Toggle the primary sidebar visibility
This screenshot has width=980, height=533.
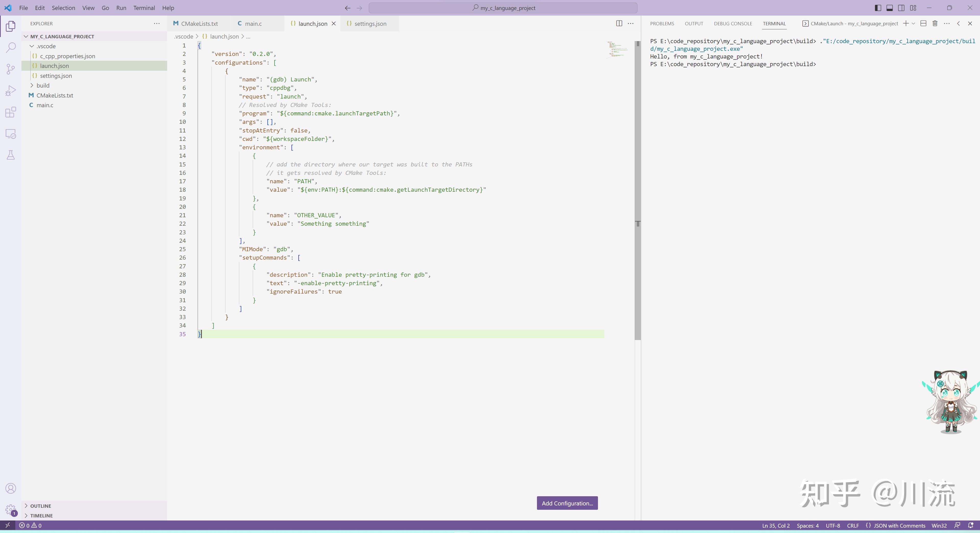click(x=877, y=8)
